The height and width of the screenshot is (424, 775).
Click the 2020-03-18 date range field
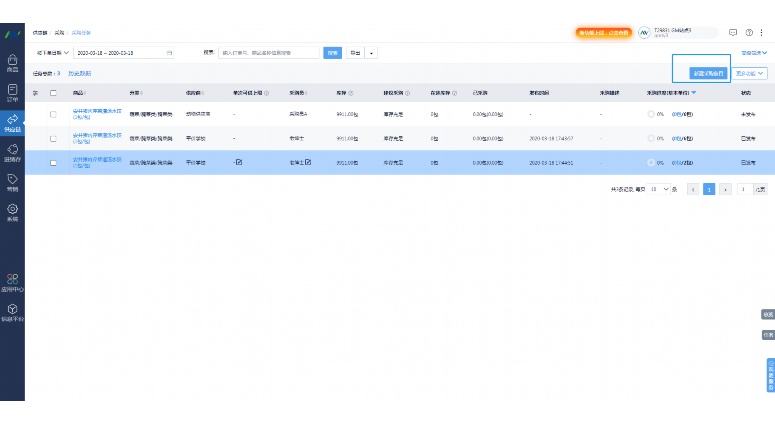pyautogui.click(x=123, y=52)
